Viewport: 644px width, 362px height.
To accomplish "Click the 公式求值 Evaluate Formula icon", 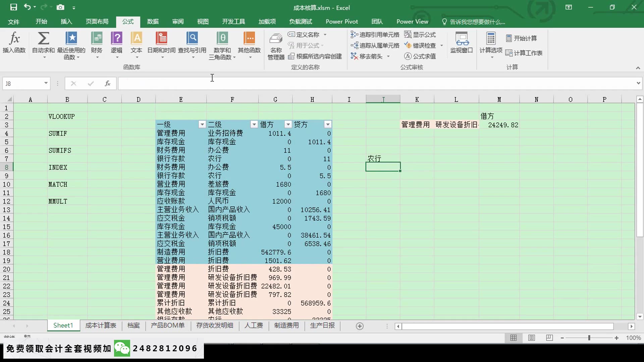I will coord(420,56).
